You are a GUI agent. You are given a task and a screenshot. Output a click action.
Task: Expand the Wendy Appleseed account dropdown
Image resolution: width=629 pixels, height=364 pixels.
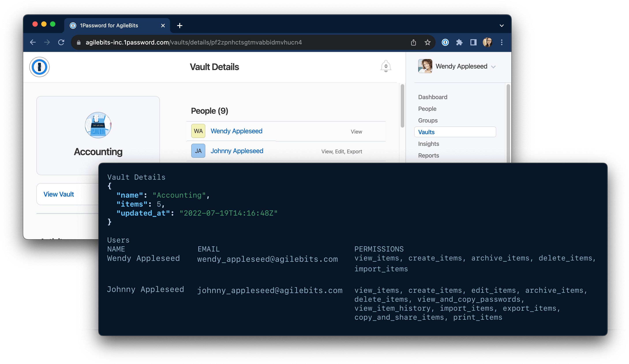coord(493,66)
